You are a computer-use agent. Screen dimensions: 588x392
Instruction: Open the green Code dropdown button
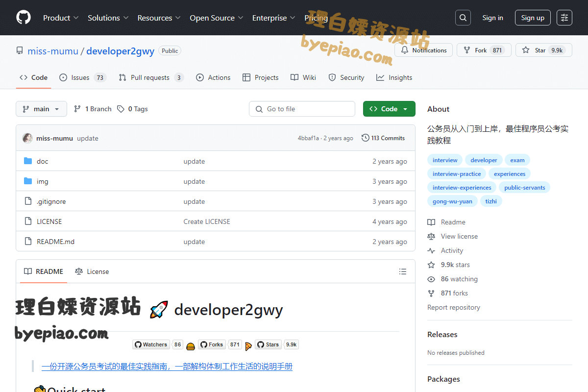coord(389,109)
